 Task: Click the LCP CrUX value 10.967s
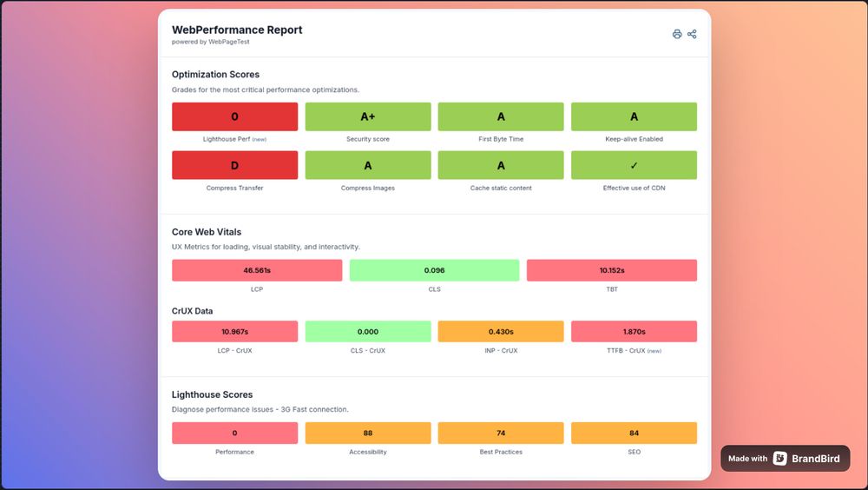[x=234, y=332]
